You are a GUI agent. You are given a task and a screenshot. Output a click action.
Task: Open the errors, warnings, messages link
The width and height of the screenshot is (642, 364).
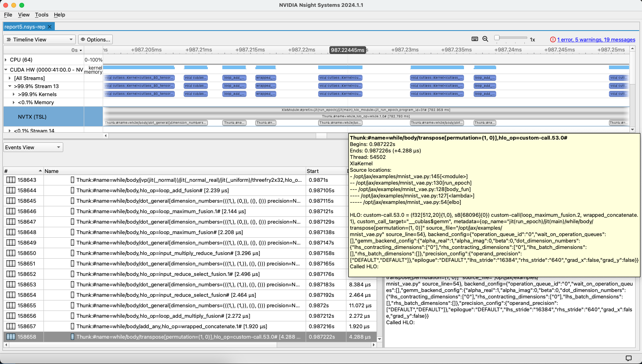596,39
